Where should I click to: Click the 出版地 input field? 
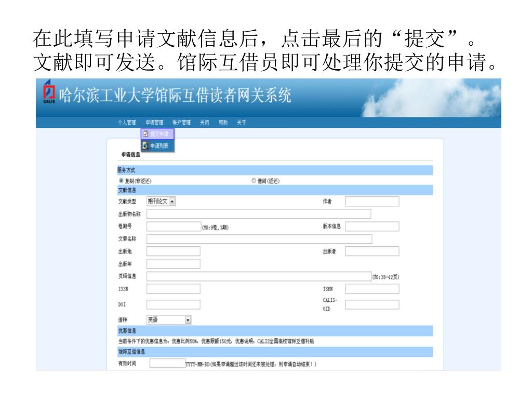(x=174, y=251)
